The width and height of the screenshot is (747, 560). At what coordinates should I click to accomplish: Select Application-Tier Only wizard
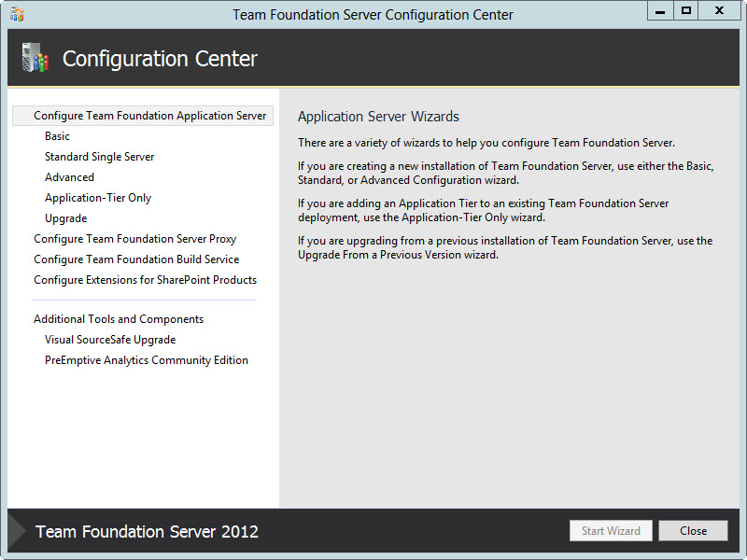click(x=98, y=198)
